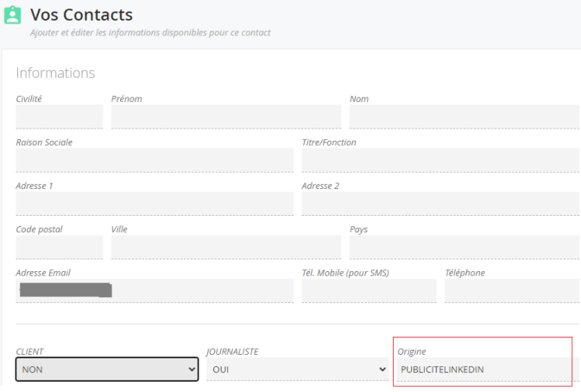Viewport: 581px width, 392px height.
Task: Click the Origine field containing PUBLICITELINKEDIN
Action: 483,369
